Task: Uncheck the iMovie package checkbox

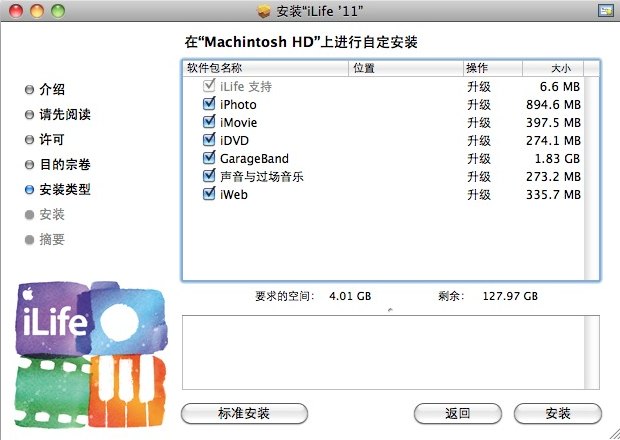Action: (x=209, y=122)
